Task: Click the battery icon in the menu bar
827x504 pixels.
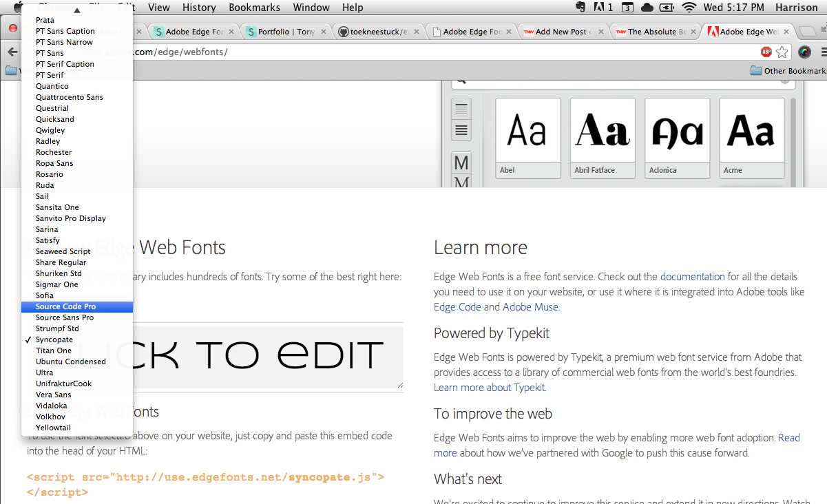Action: point(666,8)
